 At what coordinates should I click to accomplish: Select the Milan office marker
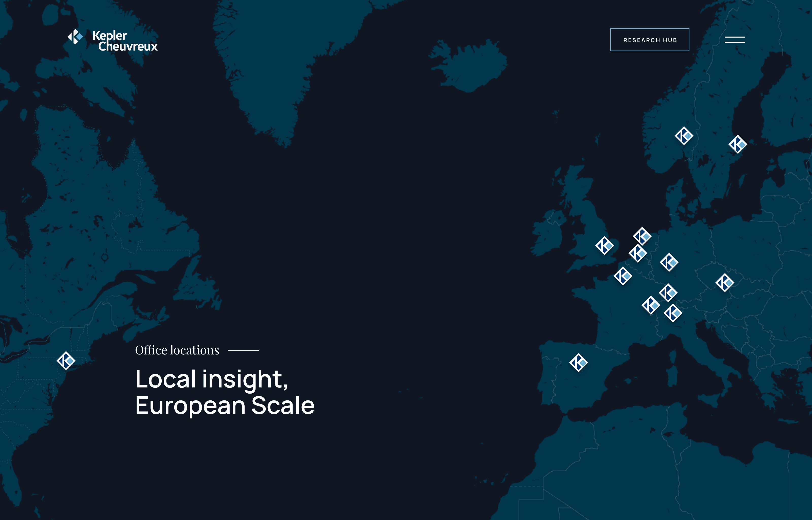673,313
